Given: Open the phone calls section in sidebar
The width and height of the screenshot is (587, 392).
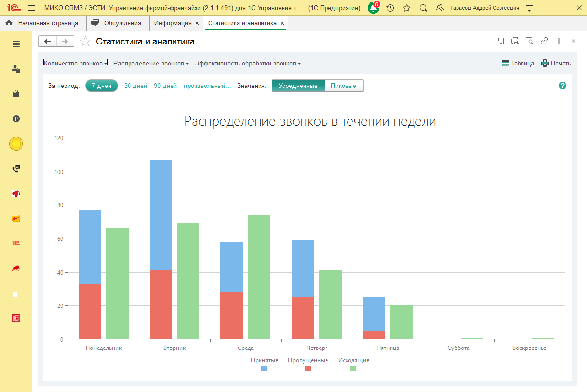Looking at the screenshot, I should pos(16,169).
